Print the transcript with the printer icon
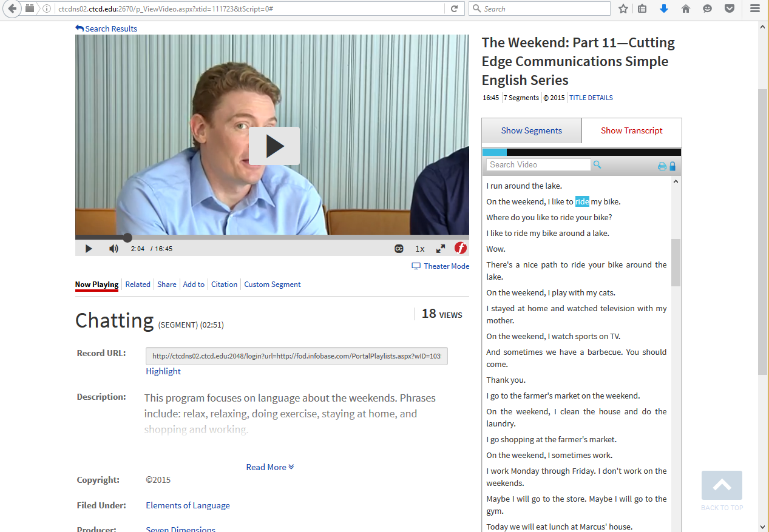Image resolution: width=769 pixels, height=532 pixels. point(662,166)
